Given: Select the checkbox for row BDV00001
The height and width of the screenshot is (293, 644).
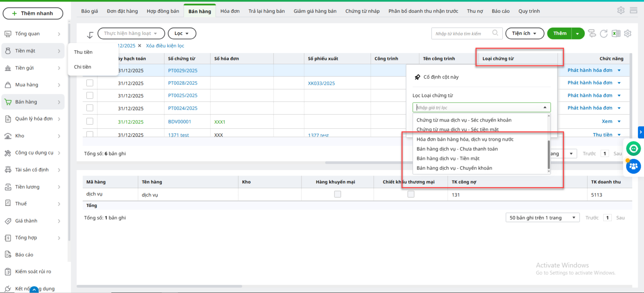Looking at the screenshot, I should (x=90, y=121).
